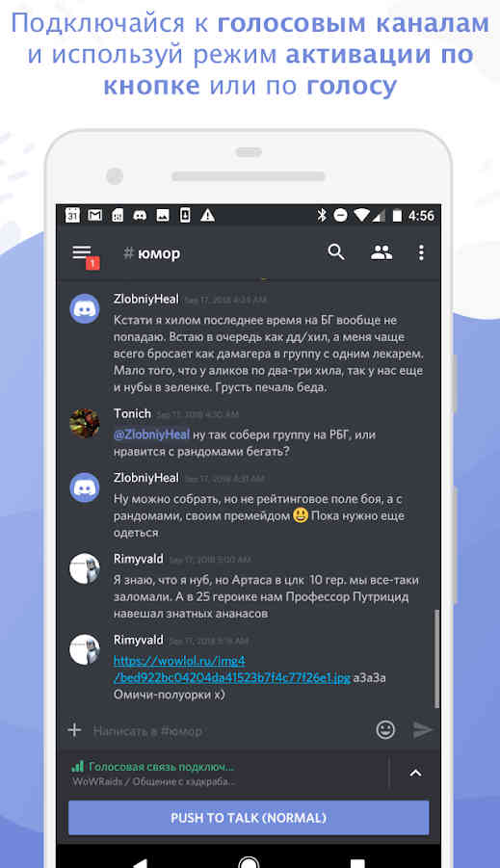The width and height of the screenshot is (500, 868).
Task: Open the three-dot overflow menu
Action: 421,252
